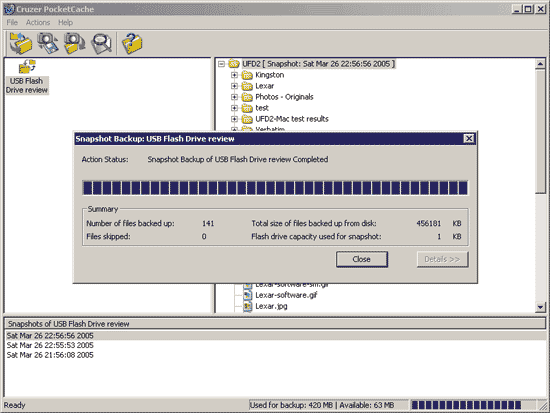Click the magnifying glass search toolbar icon
This screenshot has height=413, width=550.
pos(101,44)
